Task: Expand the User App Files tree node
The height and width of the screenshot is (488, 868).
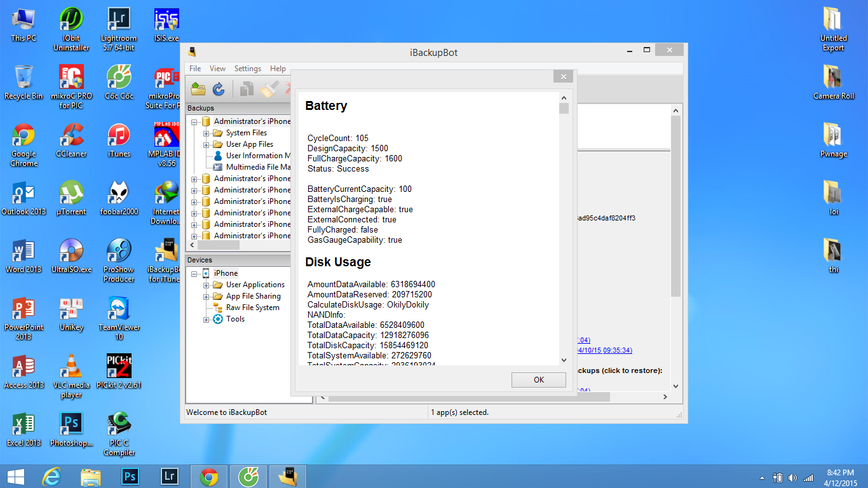Action: [x=207, y=144]
